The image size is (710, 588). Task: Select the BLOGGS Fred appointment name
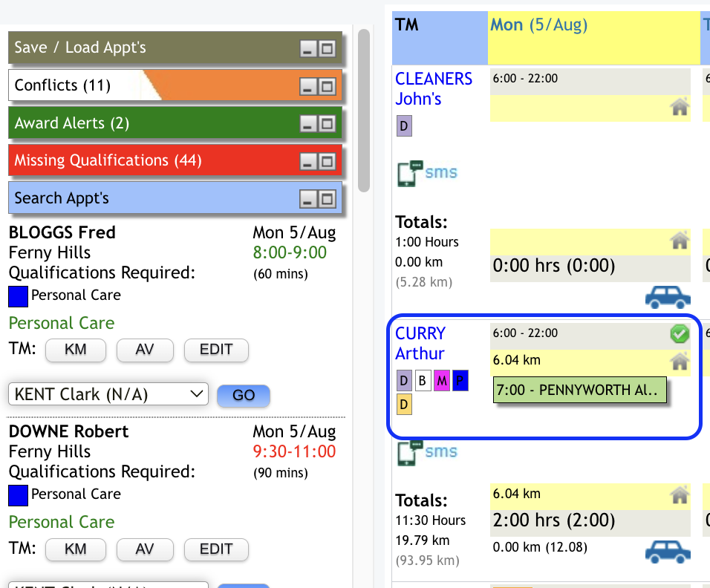pyautogui.click(x=62, y=232)
